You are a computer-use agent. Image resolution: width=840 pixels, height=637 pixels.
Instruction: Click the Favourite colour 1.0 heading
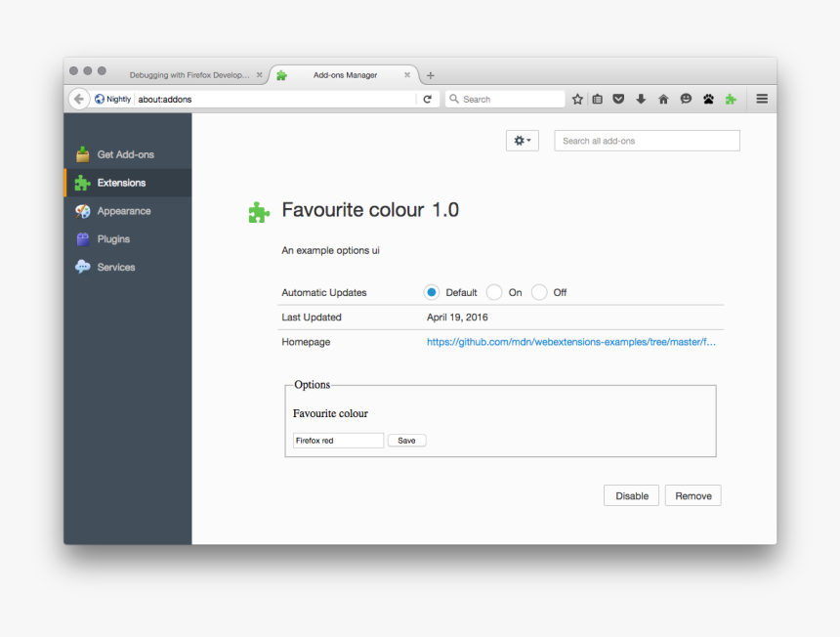pyautogui.click(x=370, y=210)
